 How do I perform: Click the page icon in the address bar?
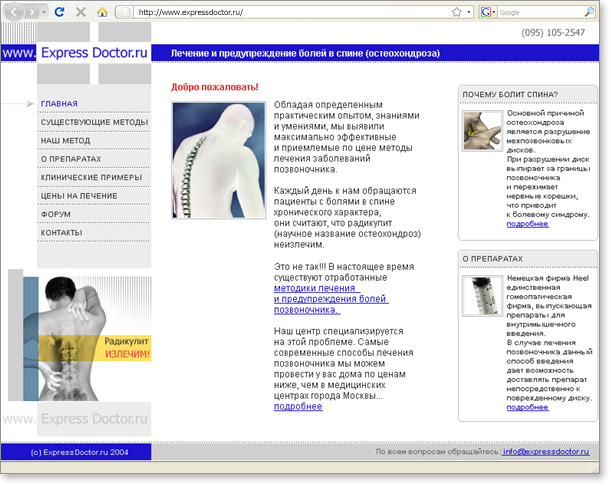(126, 12)
